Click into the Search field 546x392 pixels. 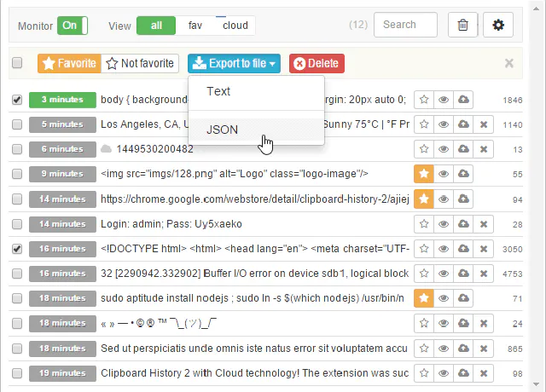click(405, 25)
